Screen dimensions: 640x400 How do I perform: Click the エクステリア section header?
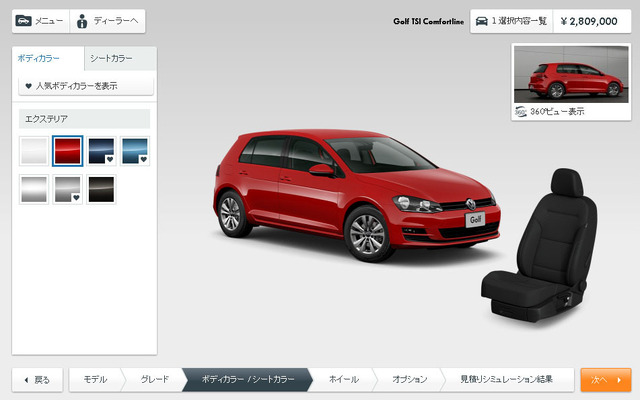(x=84, y=119)
